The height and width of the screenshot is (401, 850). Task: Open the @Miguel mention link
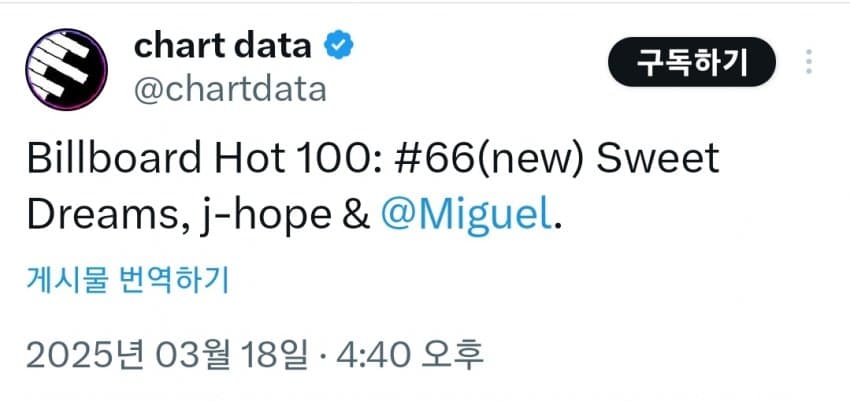point(466,216)
